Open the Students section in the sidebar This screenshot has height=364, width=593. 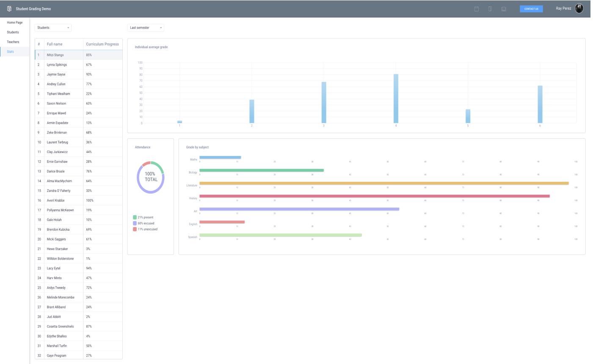(12, 32)
